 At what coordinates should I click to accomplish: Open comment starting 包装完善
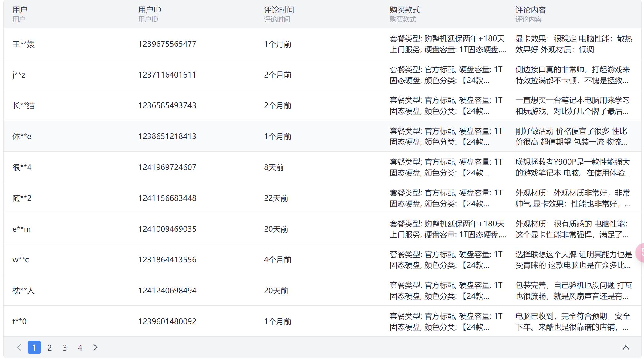pyautogui.click(x=574, y=291)
